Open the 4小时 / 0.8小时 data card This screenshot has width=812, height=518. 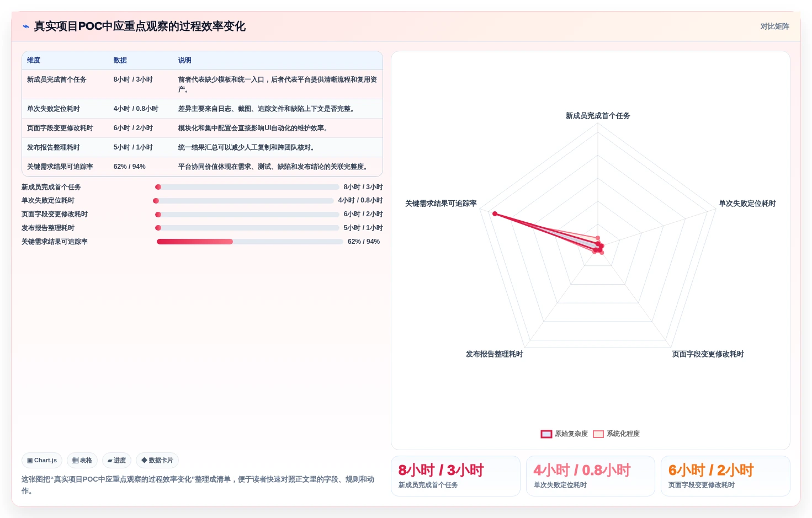591,476
